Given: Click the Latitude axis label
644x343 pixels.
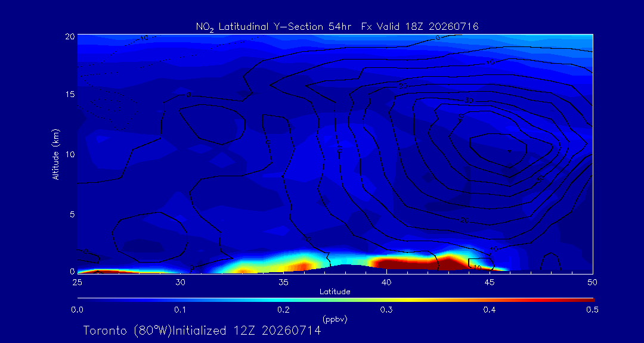Looking at the screenshot, I should coord(335,292).
